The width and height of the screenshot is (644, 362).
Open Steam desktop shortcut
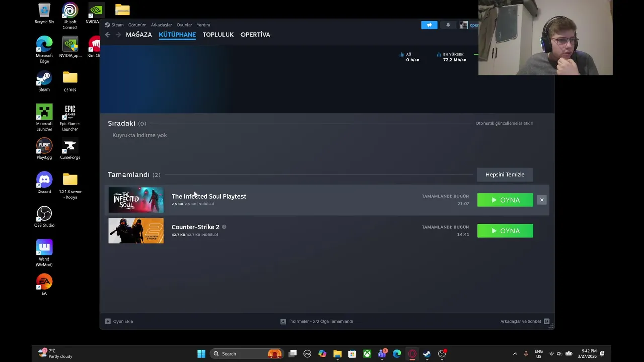[44, 81]
